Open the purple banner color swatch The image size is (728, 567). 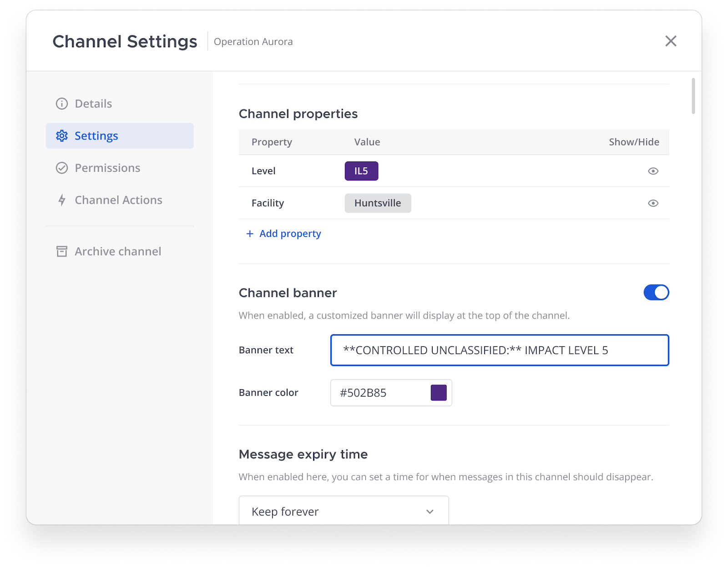coord(439,393)
